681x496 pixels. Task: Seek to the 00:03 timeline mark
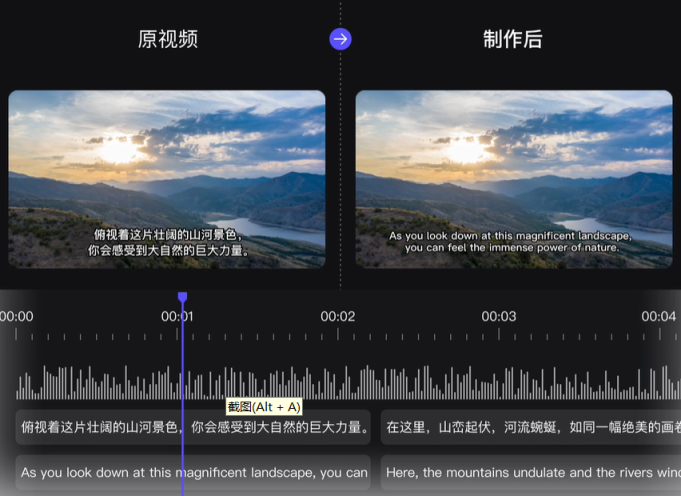pos(499,317)
